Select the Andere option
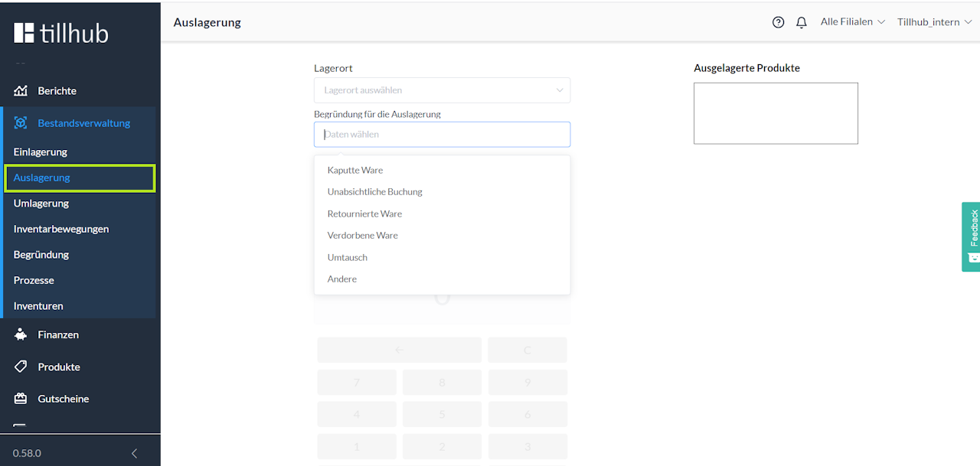The image size is (980, 466). pos(342,279)
